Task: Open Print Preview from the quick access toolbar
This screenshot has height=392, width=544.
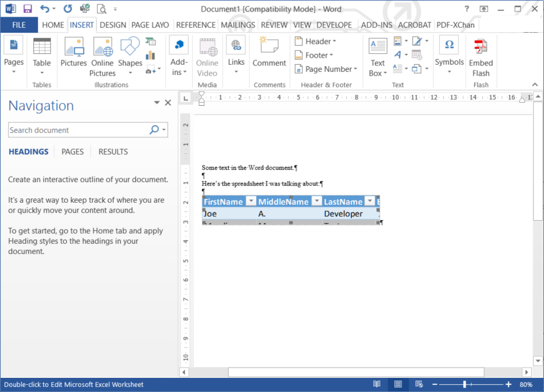Action: click(101, 9)
